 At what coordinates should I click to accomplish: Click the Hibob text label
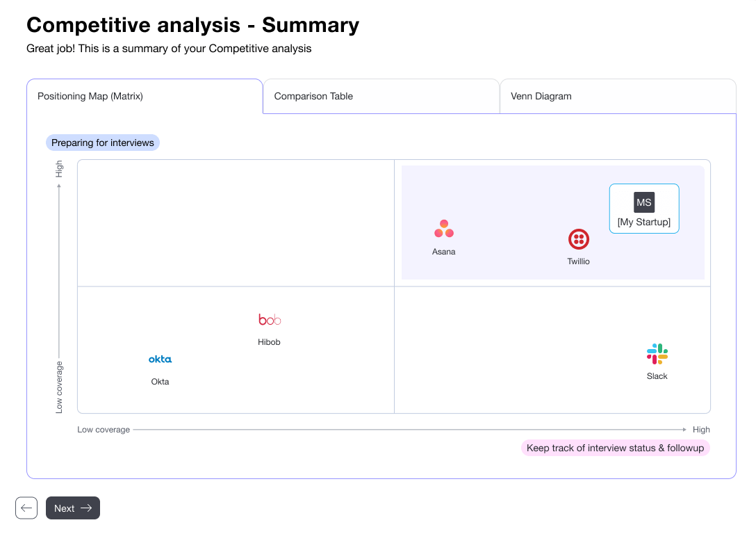(270, 342)
